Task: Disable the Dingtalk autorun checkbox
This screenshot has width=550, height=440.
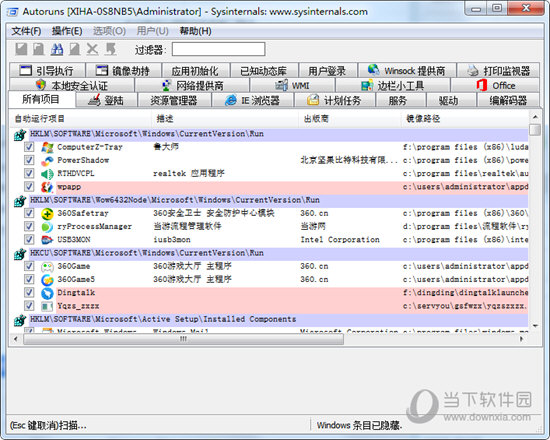Action: 29,293
